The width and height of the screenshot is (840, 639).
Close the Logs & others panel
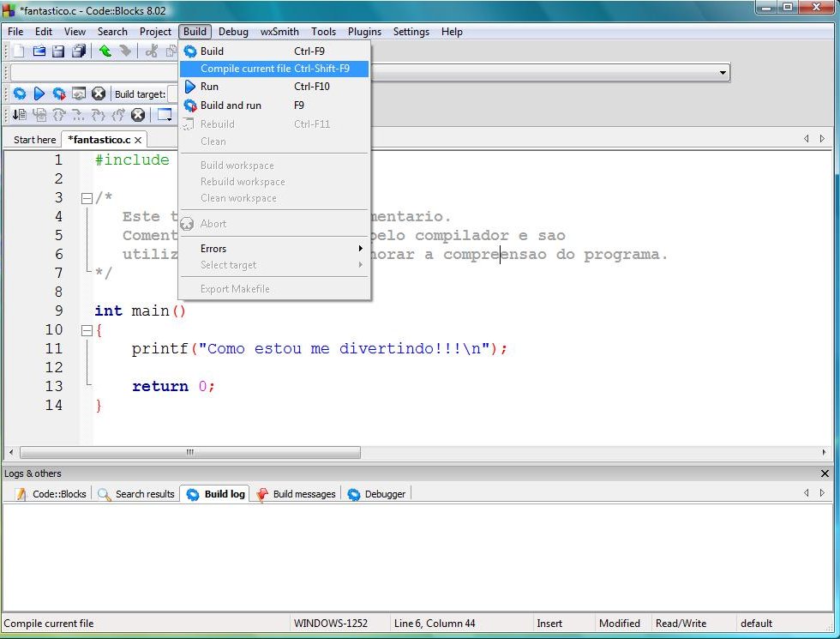(825, 473)
